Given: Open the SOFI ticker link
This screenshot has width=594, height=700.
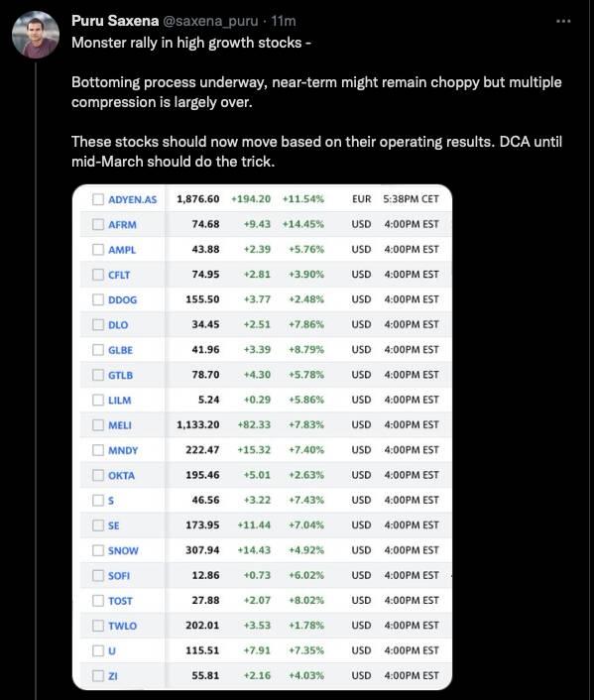Looking at the screenshot, I should point(119,576).
